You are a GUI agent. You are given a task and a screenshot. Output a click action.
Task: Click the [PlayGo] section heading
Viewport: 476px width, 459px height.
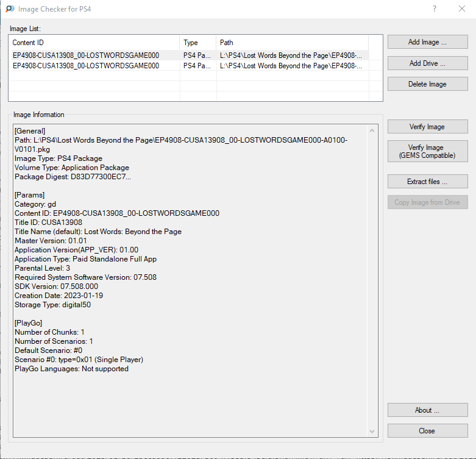click(x=29, y=323)
